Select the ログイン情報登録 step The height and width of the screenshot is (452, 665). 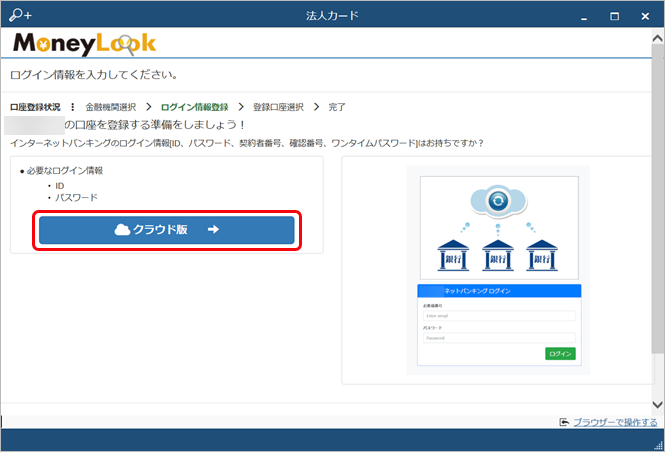[195, 107]
